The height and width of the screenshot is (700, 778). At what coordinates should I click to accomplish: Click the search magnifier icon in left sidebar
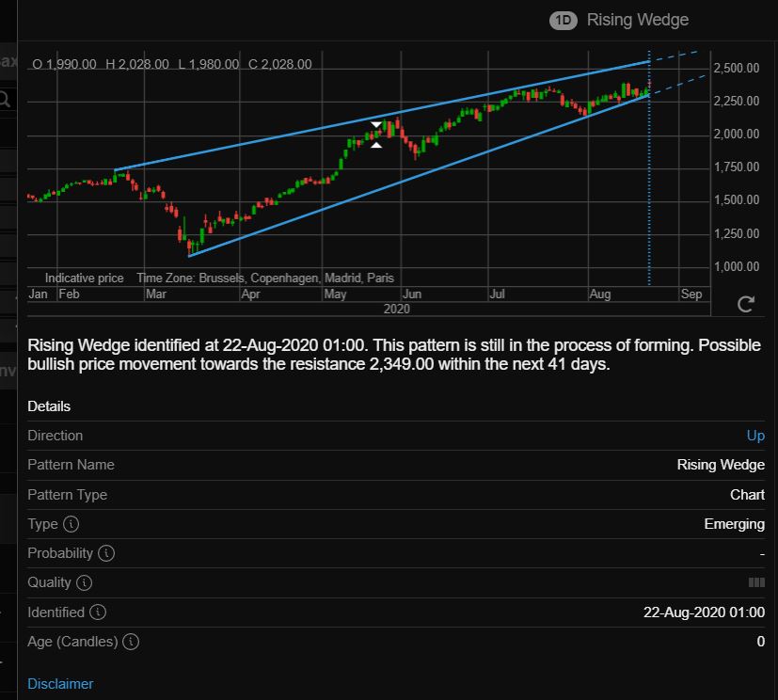5,99
